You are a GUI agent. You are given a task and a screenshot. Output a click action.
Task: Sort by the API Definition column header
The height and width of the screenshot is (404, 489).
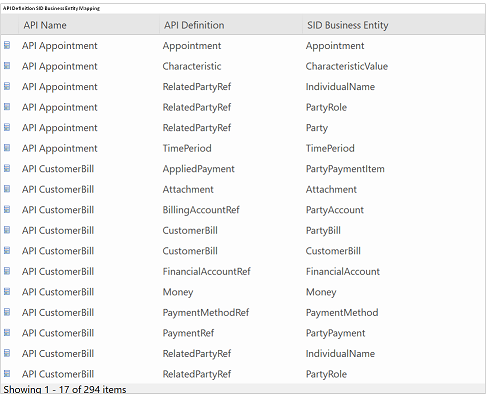[x=194, y=25]
